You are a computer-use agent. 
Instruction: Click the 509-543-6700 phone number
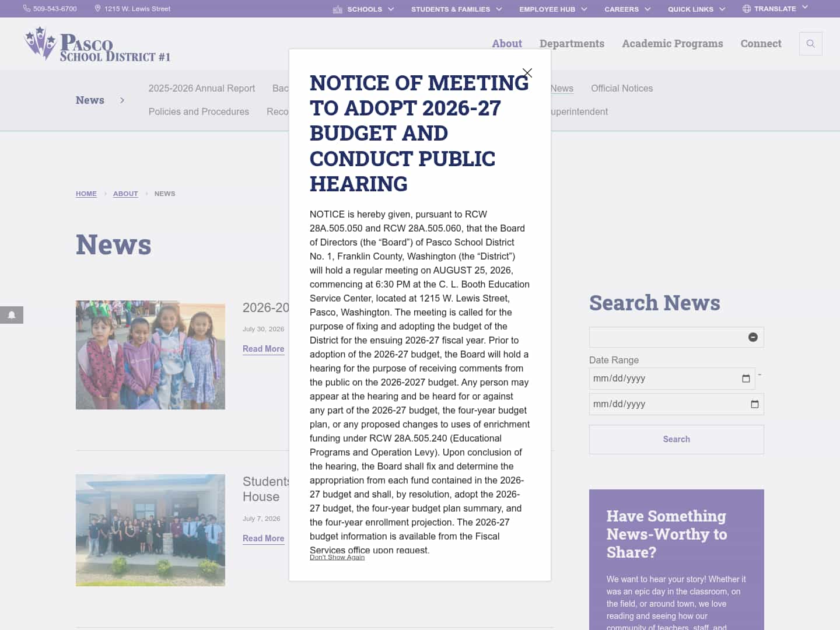pyautogui.click(x=55, y=9)
